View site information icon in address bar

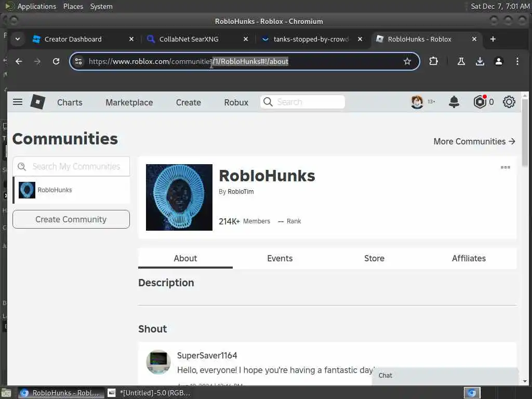(78, 61)
